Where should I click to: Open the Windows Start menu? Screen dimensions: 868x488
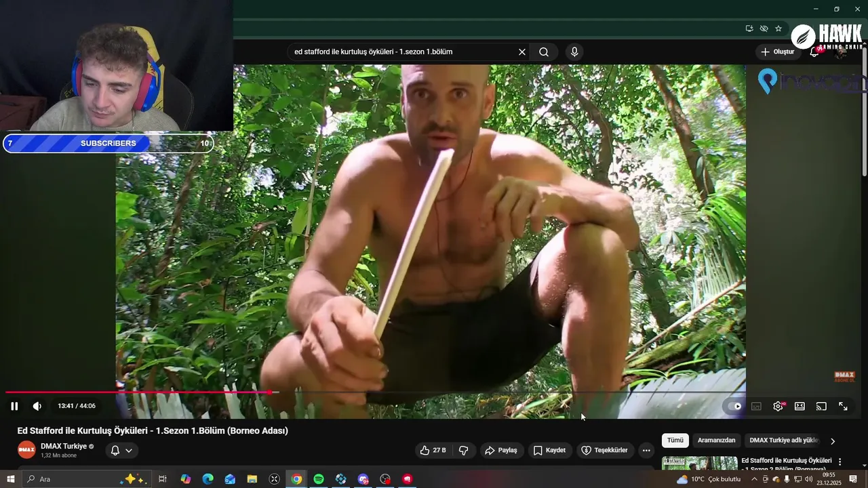point(11,479)
